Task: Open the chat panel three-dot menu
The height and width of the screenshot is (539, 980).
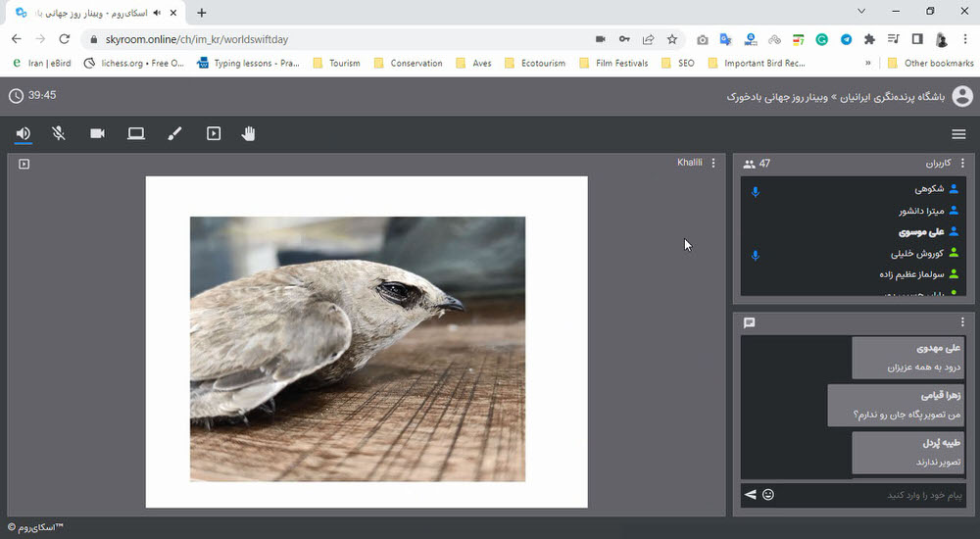Action: (x=962, y=322)
